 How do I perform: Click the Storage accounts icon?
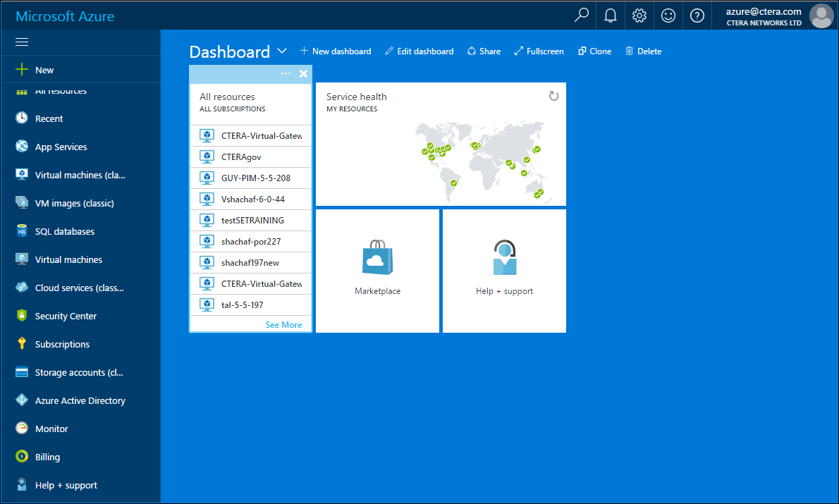click(x=22, y=372)
